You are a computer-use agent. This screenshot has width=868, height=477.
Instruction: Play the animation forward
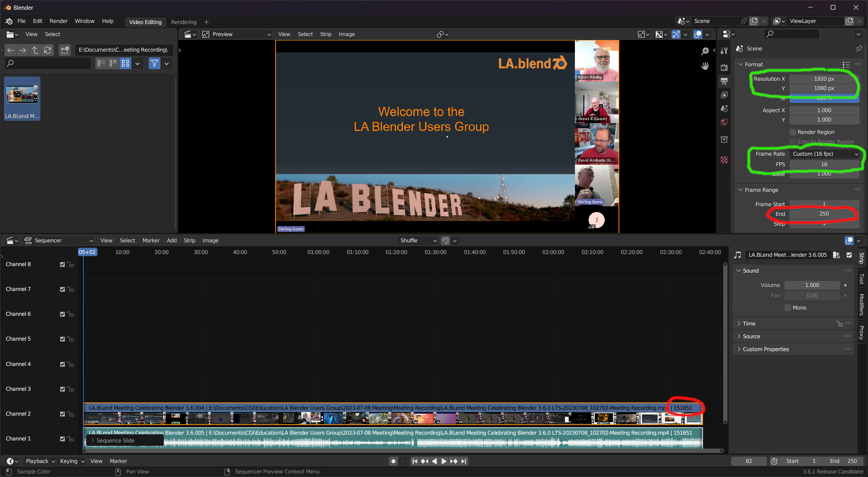[x=444, y=461]
